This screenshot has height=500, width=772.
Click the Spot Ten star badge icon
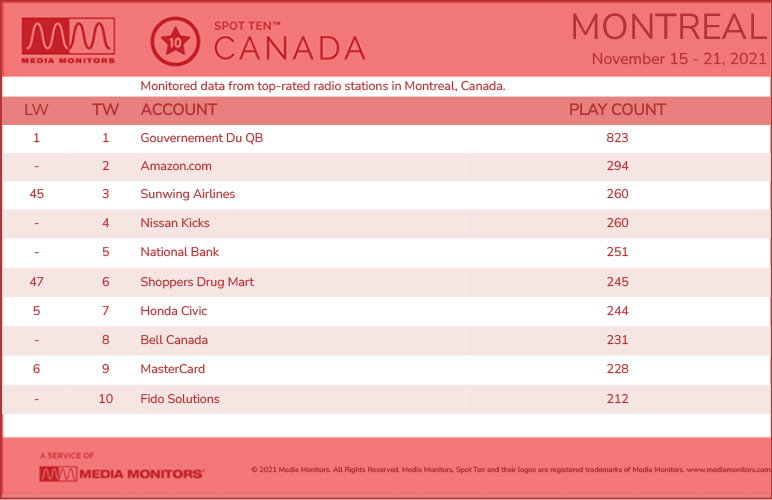[x=175, y=42]
